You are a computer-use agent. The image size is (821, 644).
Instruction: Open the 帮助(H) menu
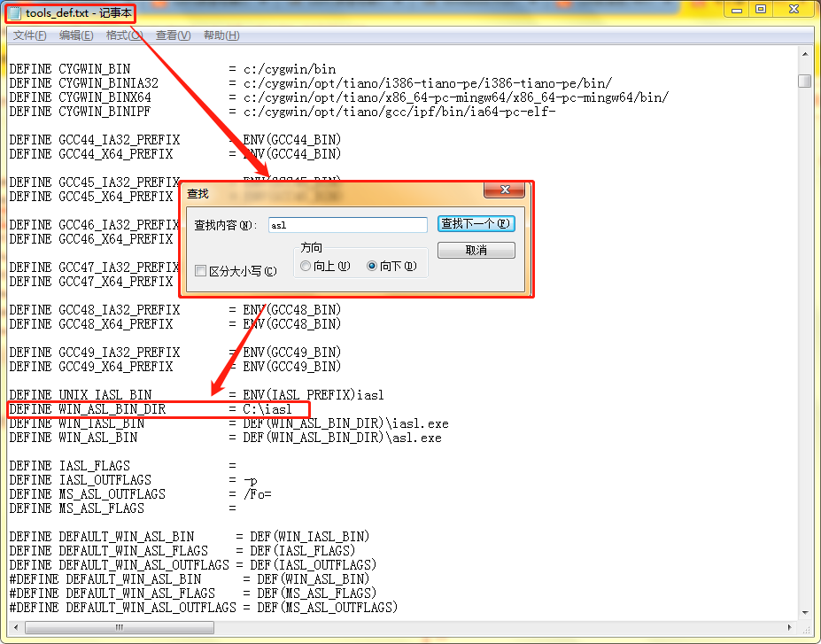coord(221,35)
